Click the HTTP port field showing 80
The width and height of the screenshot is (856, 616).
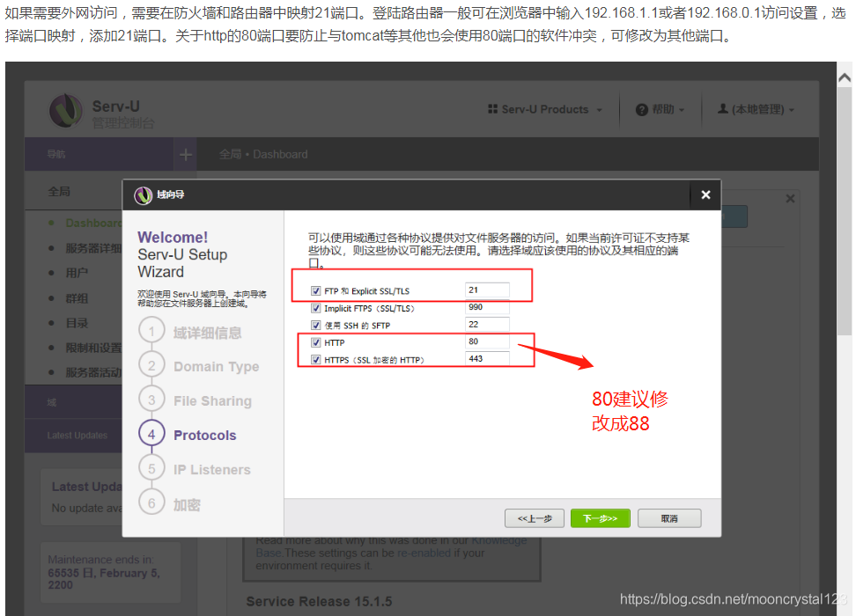(x=487, y=341)
